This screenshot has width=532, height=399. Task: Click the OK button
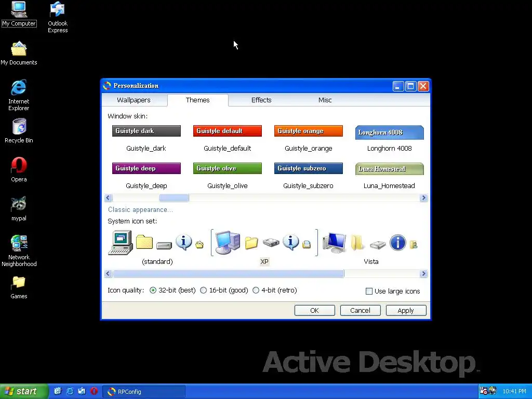pos(314,311)
